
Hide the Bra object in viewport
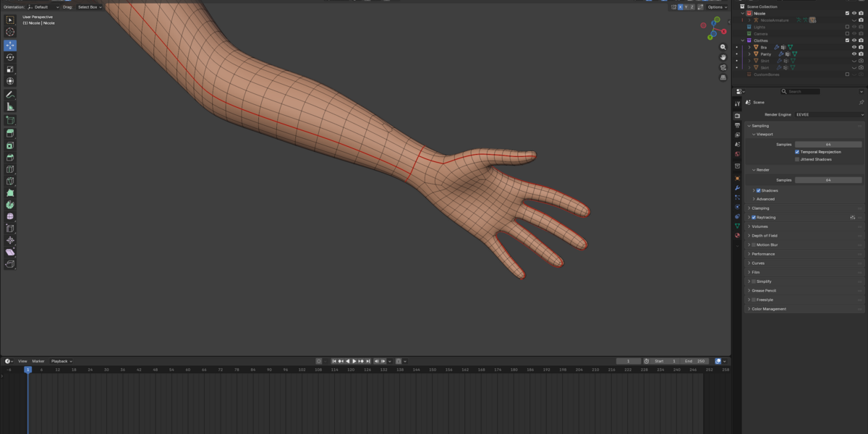[854, 47]
